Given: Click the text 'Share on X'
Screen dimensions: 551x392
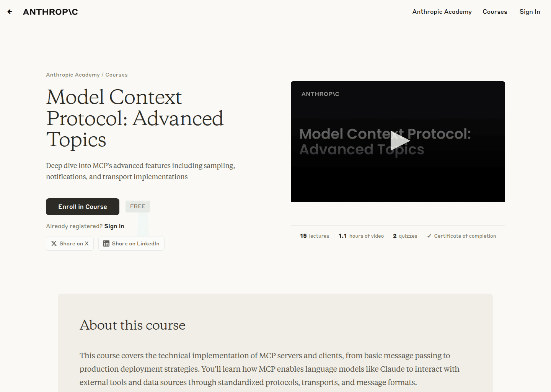Looking at the screenshot, I should [x=74, y=243].
